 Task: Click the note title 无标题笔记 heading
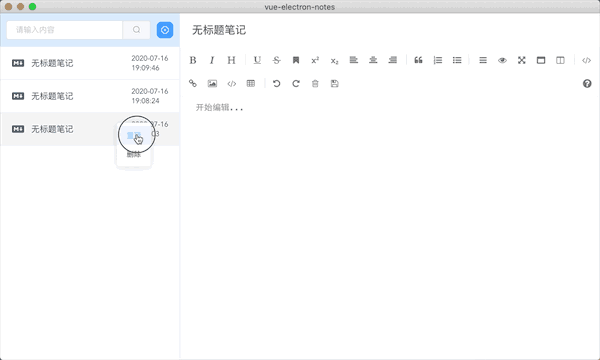[219, 30]
